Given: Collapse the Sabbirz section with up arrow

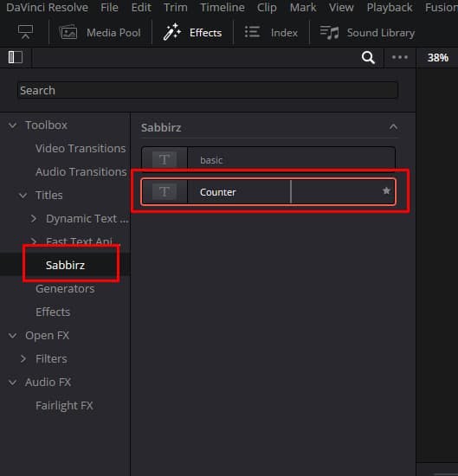Looking at the screenshot, I should 393,126.
